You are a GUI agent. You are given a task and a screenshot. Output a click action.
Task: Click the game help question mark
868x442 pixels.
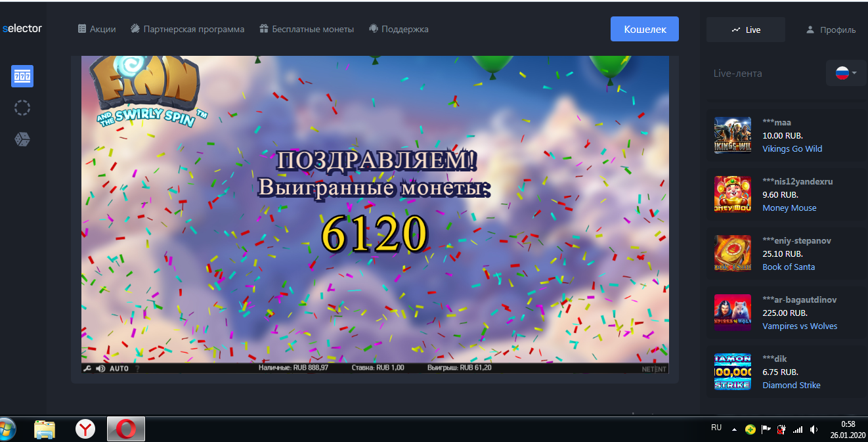[x=137, y=368]
